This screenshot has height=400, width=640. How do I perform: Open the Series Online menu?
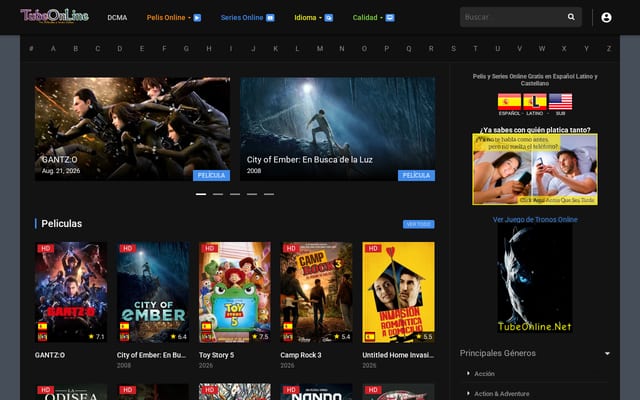[x=247, y=18]
